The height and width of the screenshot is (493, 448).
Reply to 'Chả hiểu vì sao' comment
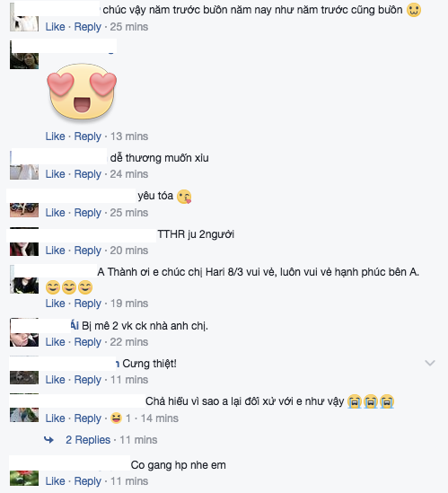coord(87,418)
